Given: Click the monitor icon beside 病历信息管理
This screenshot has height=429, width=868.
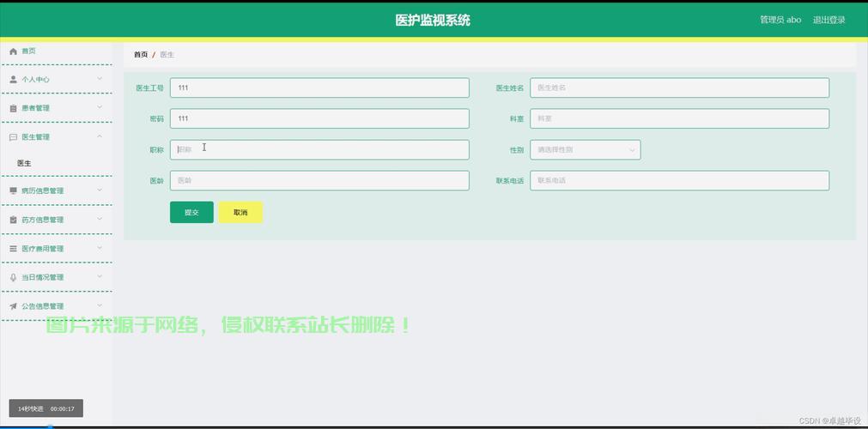Looking at the screenshot, I should point(13,190).
